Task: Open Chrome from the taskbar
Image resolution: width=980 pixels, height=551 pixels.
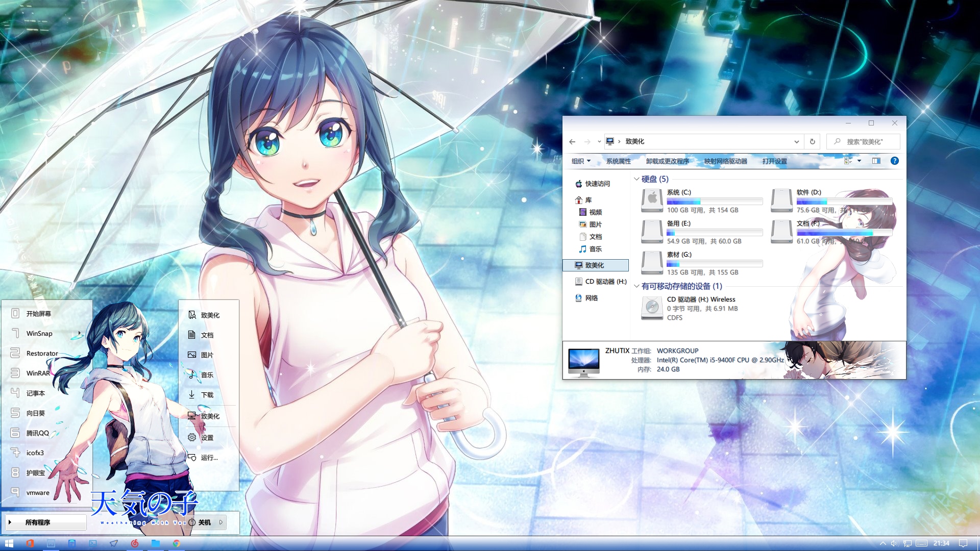Action: pos(177,543)
